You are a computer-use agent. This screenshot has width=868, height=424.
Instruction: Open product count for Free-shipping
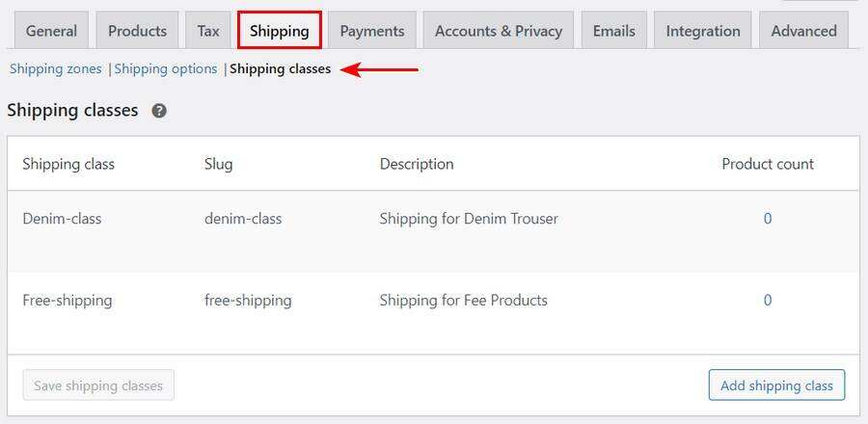coord(768,301)
